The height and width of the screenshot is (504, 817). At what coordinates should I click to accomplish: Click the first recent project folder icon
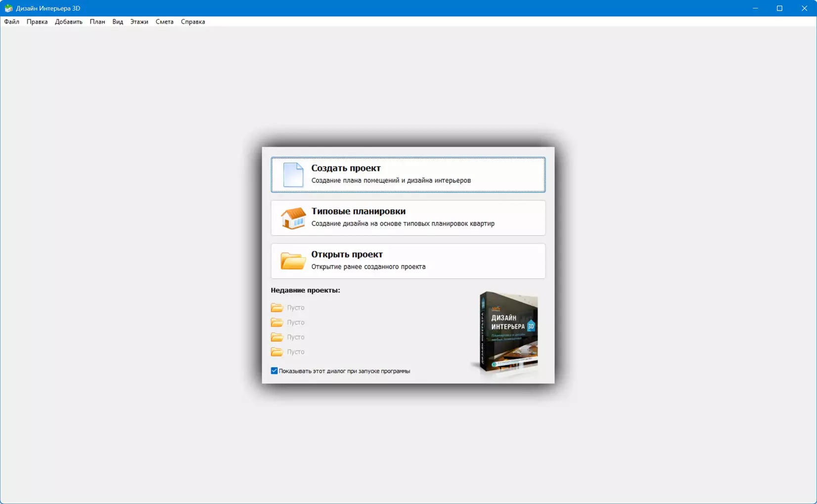pos(277,307)
